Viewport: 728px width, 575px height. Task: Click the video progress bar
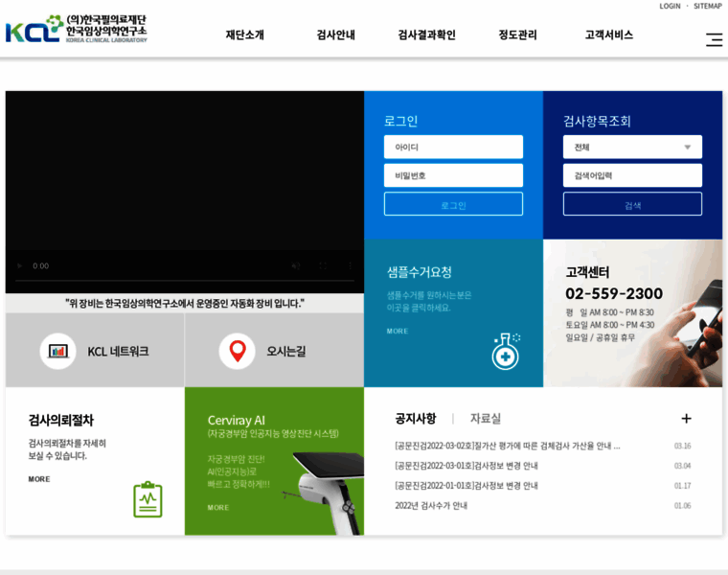tap(185, 281)
